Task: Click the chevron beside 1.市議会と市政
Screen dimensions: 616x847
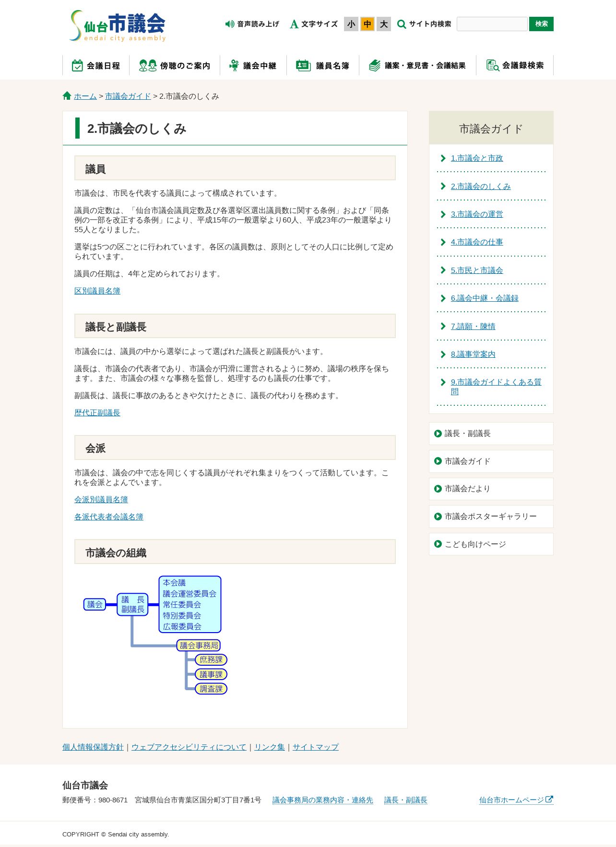Action: coord(443,158)
